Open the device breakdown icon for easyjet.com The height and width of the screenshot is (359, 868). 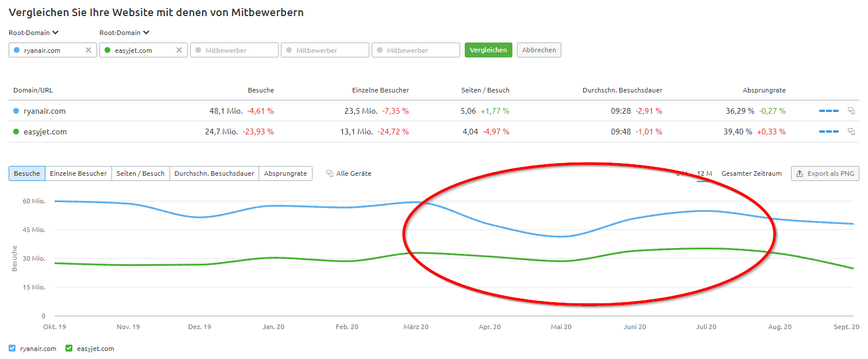[x=851, y=131]
